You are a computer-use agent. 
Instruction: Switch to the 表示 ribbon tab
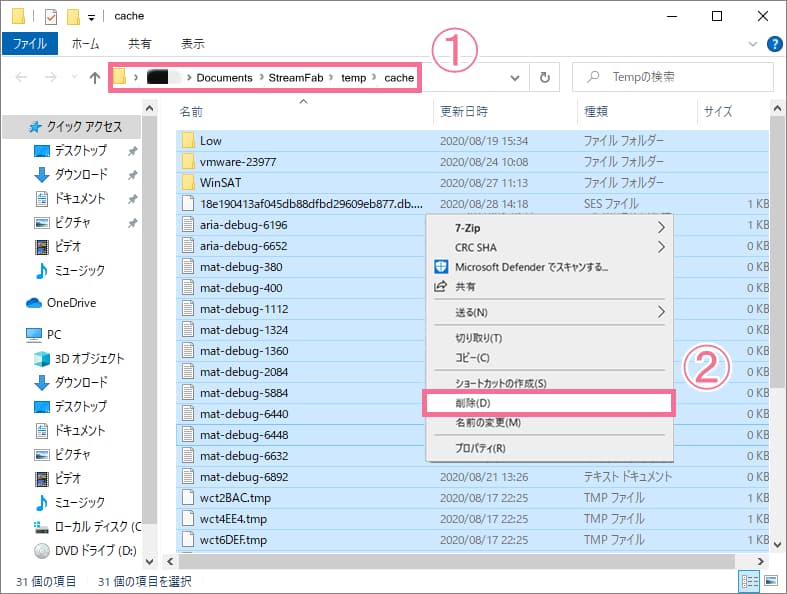(x=193, y=44)
